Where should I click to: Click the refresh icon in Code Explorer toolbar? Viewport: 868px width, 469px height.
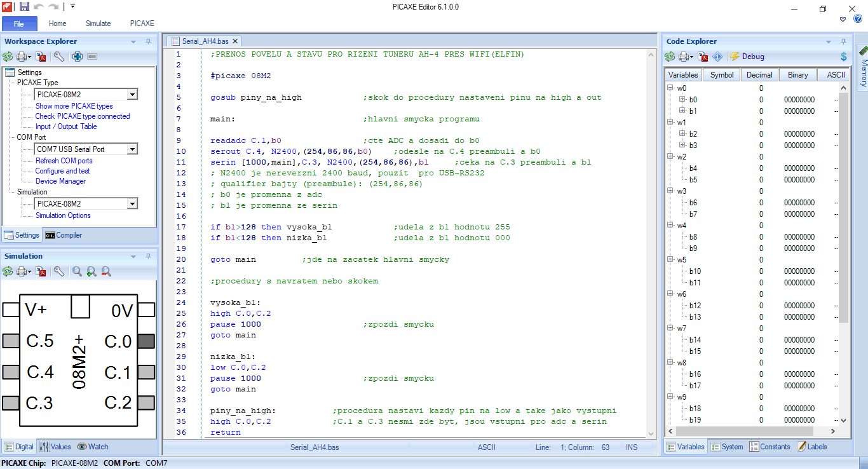(670, 57)
